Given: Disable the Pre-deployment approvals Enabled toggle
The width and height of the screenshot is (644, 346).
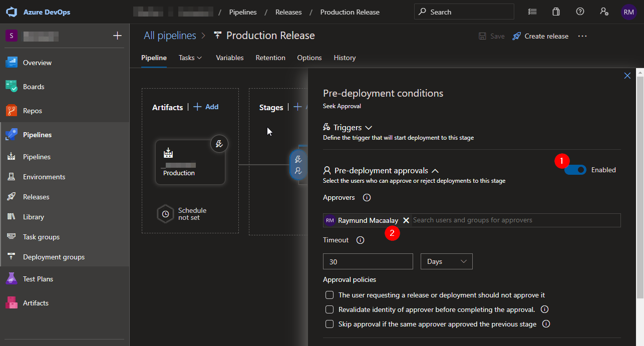Looking at the screenshot, I should coord(575,170).
